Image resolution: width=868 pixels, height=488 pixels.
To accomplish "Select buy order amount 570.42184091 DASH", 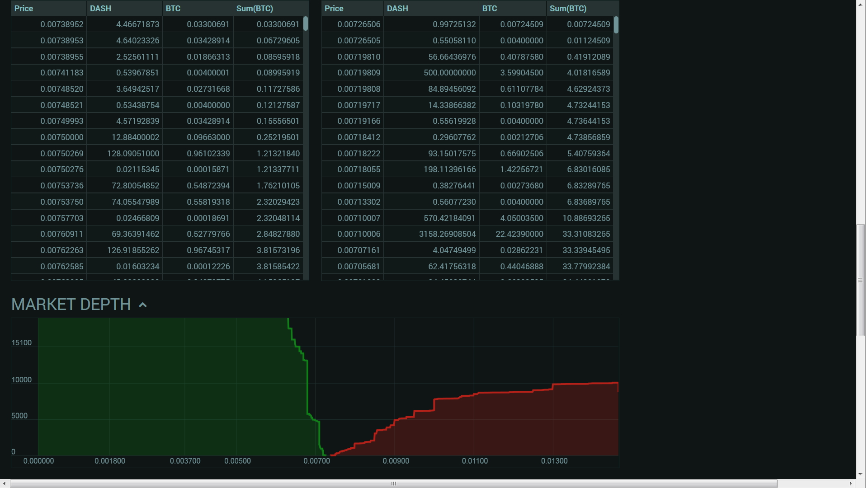I will [x=450, y=218].
